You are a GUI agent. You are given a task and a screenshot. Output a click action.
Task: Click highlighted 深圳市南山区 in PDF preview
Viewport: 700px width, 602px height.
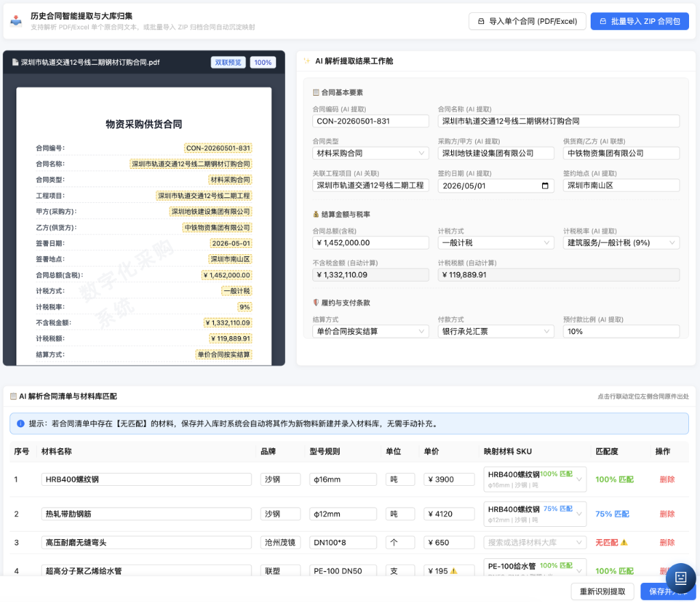(x=230, y=259)
